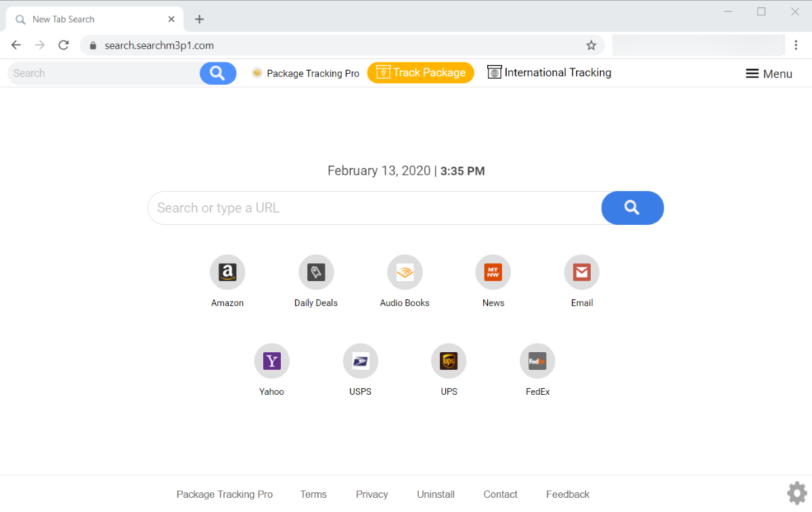The image size is (812, 512).
Task: Bookmark this page with the star
Action: pyautogui.click(x=591, y=45)
